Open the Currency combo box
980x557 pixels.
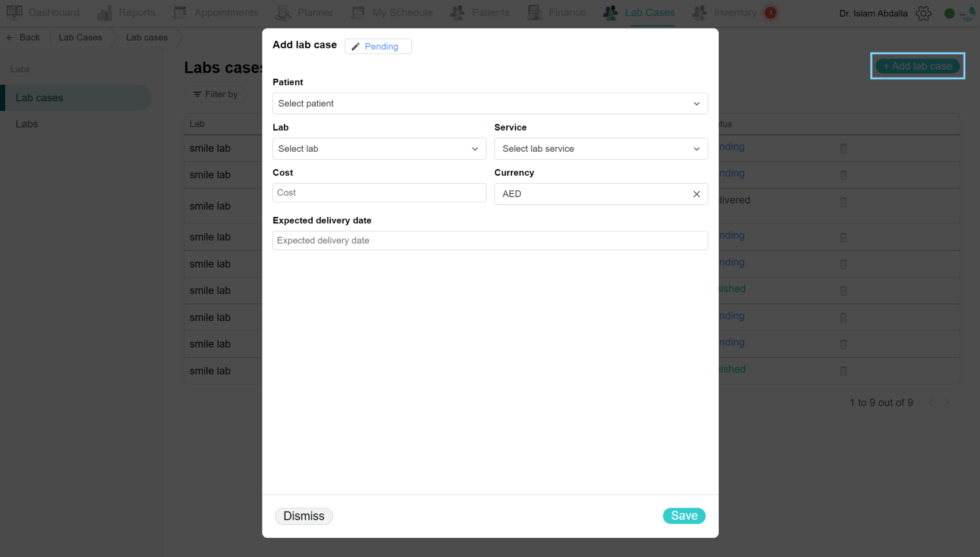tap(592, 194)
